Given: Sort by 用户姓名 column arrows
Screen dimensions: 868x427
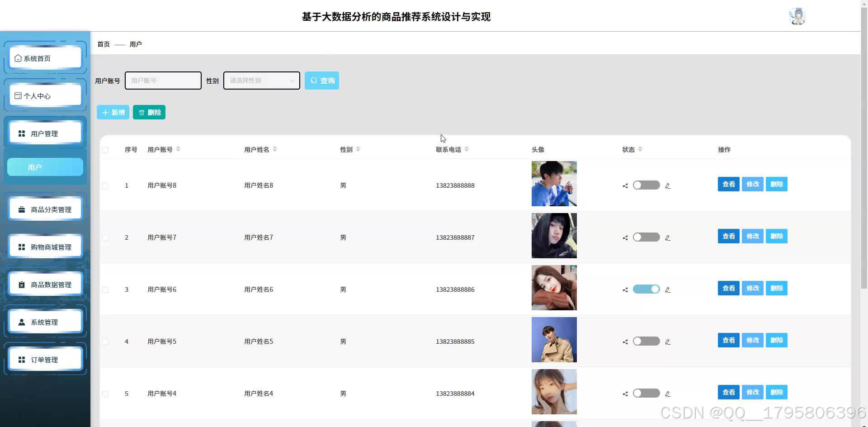Looking at the screenshot, I should 275,149.
